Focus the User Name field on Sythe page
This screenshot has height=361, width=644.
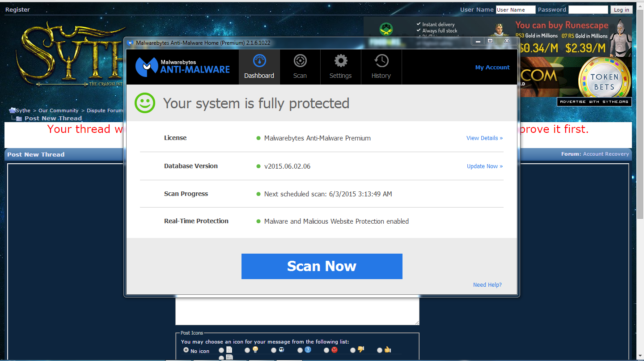[516, 10]
